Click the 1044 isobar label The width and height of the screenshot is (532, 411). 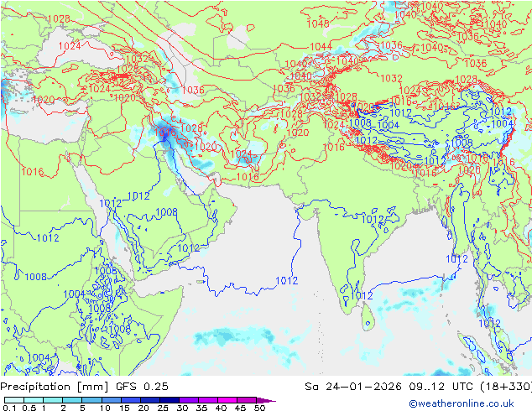321,46
